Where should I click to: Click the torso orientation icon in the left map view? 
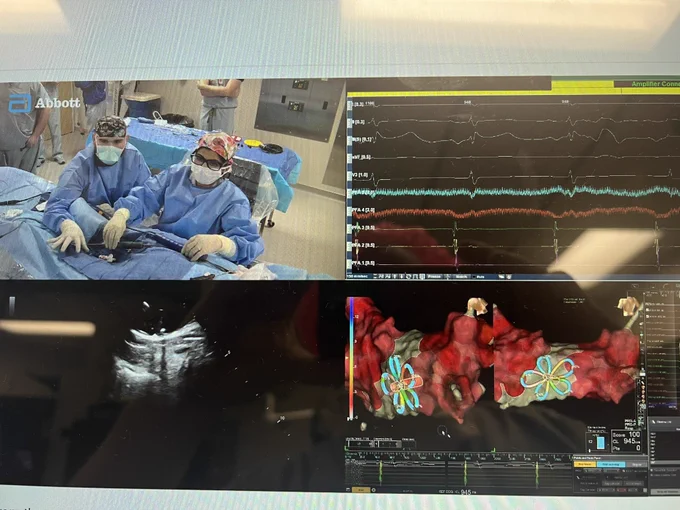[x=476, y=306]
